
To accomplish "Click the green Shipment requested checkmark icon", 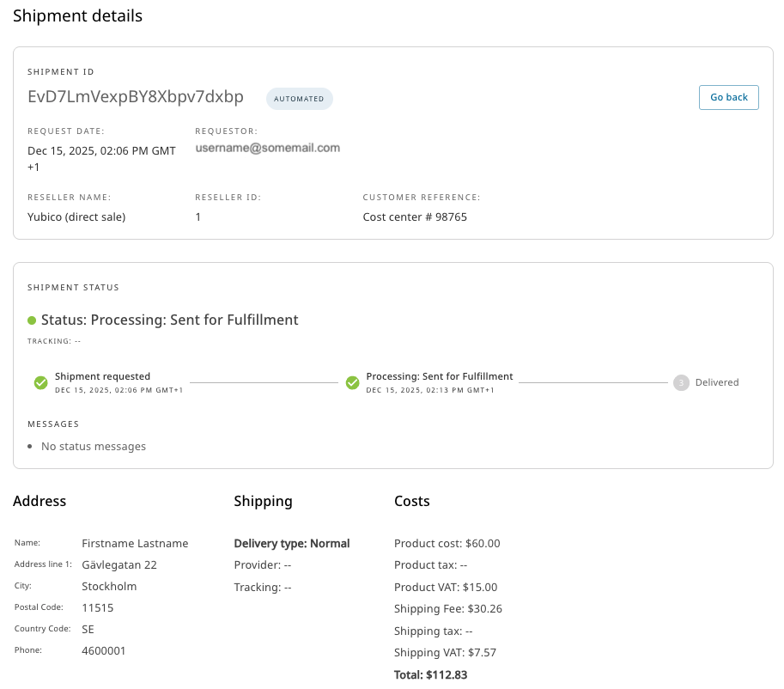I will 40,382.
